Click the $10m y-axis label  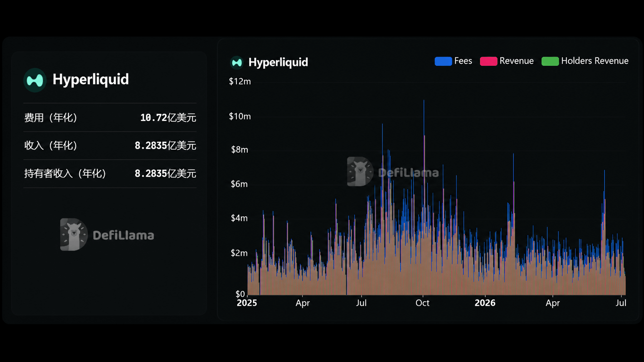pos(240,116)
